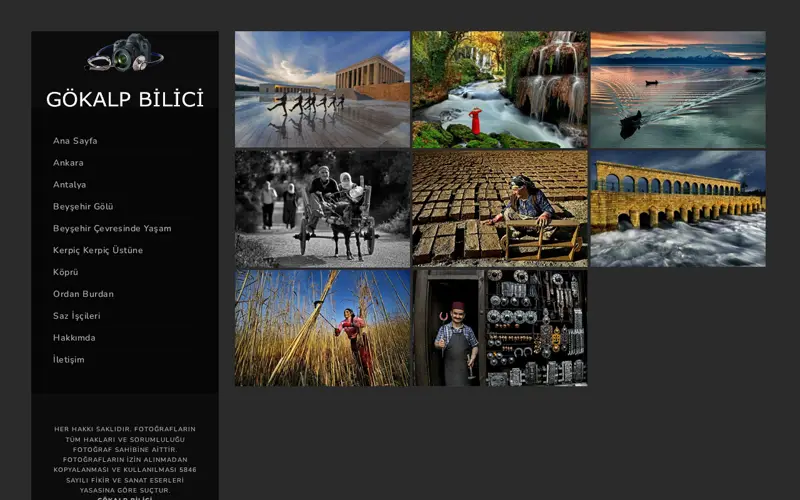
Task: View the reed worker in field photo
Action: [322, 328]
